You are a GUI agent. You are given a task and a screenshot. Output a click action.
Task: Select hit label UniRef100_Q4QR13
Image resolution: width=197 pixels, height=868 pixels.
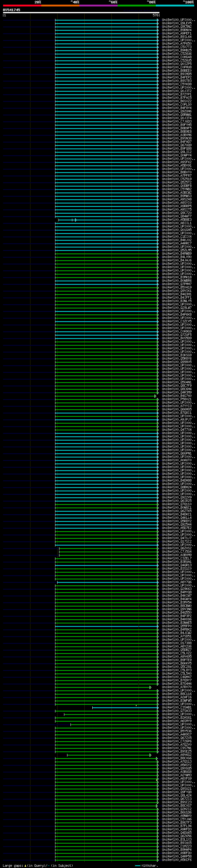(177, 565)
